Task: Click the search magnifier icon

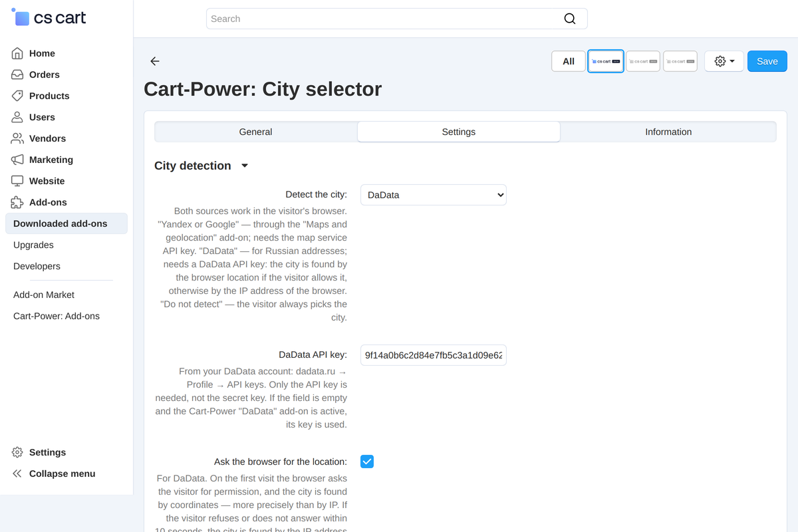Action: 570,19
